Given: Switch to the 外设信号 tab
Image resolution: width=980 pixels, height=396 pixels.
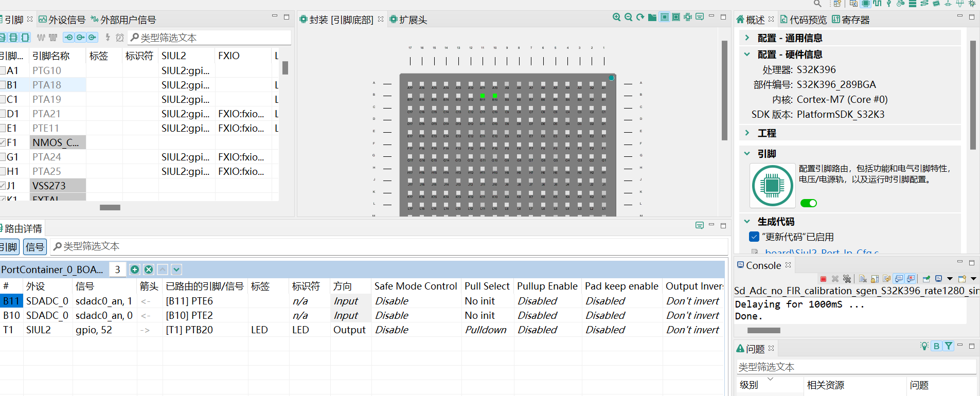Looking at the screenshot, I should [x=62, y=20].
